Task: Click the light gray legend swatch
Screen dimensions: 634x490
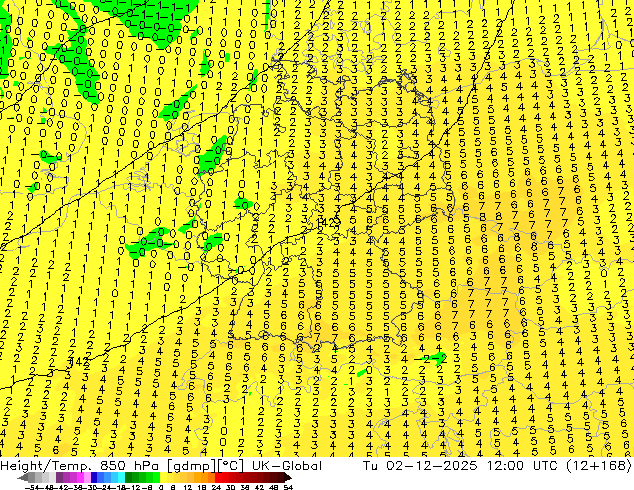Action: pyautogui.click(x=53, y=477)
